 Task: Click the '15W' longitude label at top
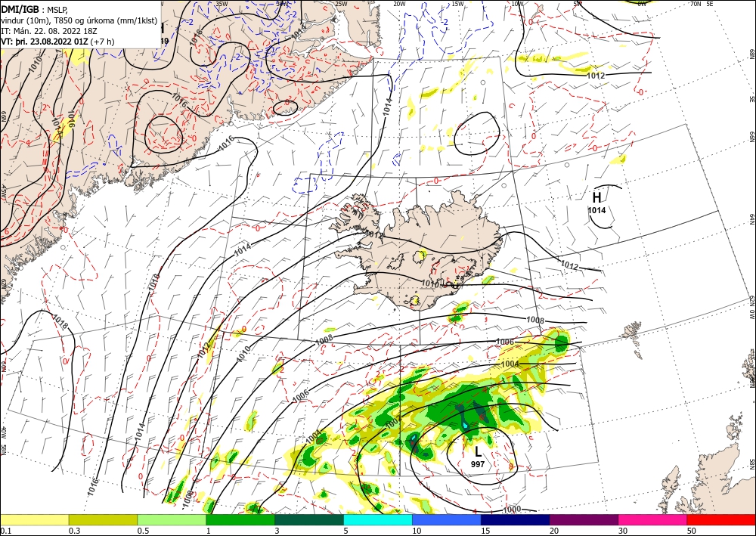coord(458,4)
